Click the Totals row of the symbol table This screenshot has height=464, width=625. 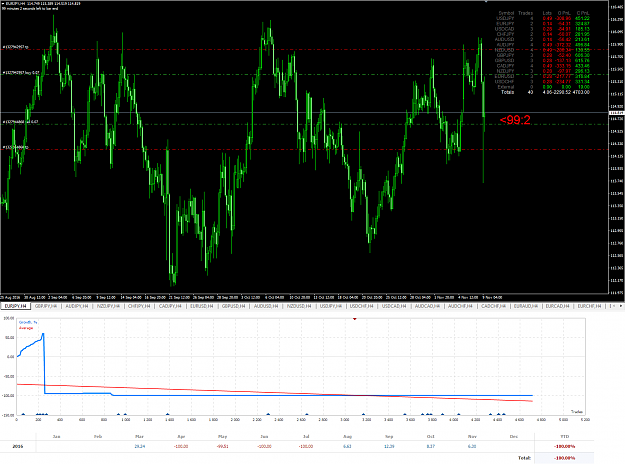(x=545, y=92)
